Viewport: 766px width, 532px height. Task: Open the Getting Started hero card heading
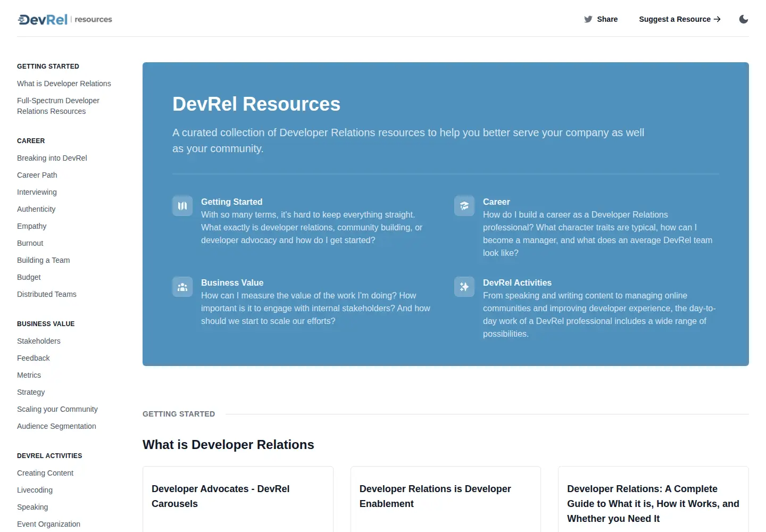[x=232, y=202]
